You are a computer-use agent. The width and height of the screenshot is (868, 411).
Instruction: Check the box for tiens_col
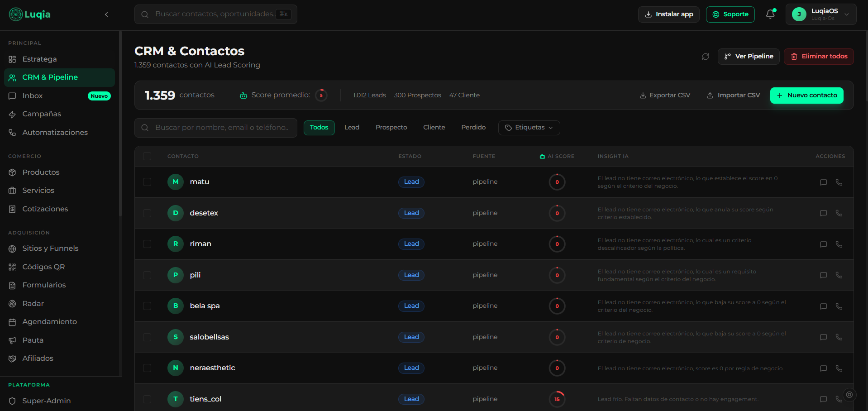[147, 399]
